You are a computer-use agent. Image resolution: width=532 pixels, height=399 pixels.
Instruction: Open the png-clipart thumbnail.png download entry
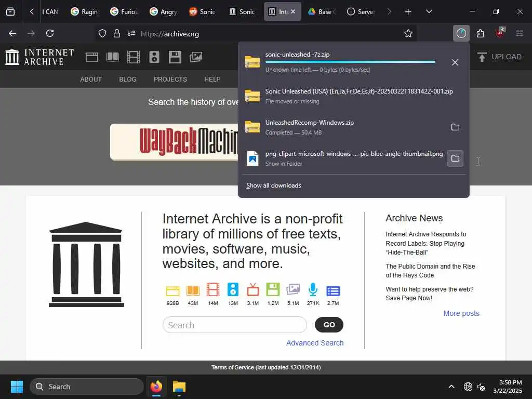tap(344, 158)
